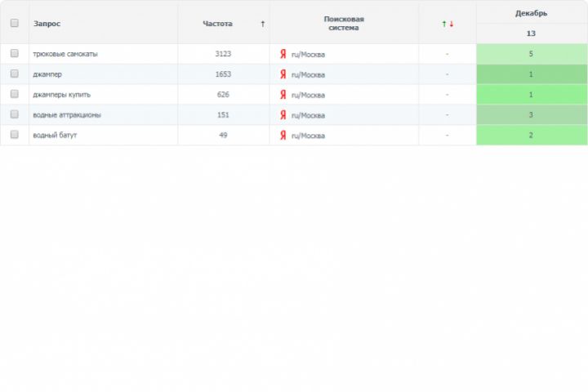The width and height of the screenshot is (588, 392).
Task: Tick checkbox for водные аттракционы
Action: pos(14,114)
